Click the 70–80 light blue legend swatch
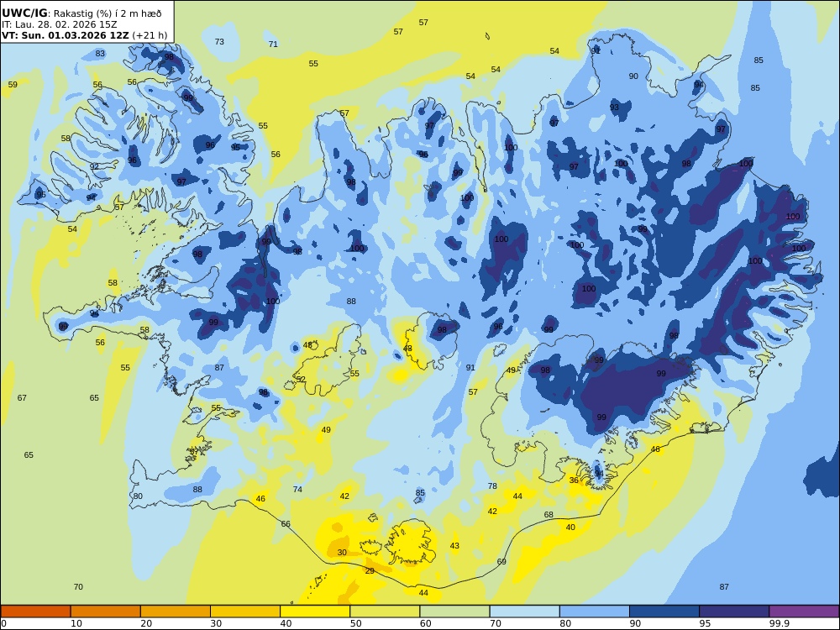This screenshot has width=840, height=630. click(524, 612)
